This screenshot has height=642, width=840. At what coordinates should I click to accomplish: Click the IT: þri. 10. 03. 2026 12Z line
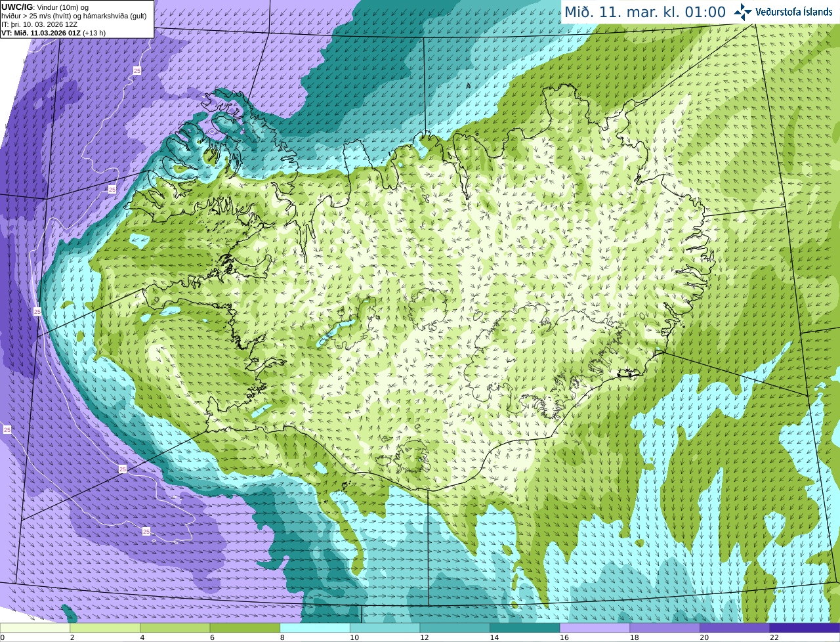(x=40, y=24)
